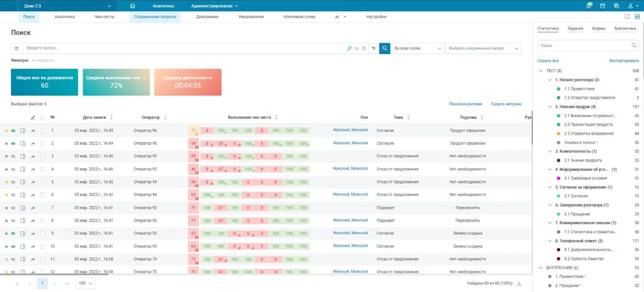Open the page size dropdown showing 100
Viewport: 644px width, 292px height.
point(86,283)
